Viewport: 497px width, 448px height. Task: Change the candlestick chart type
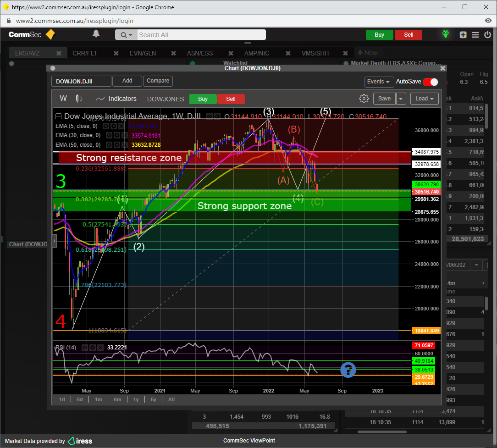[79, 99]
